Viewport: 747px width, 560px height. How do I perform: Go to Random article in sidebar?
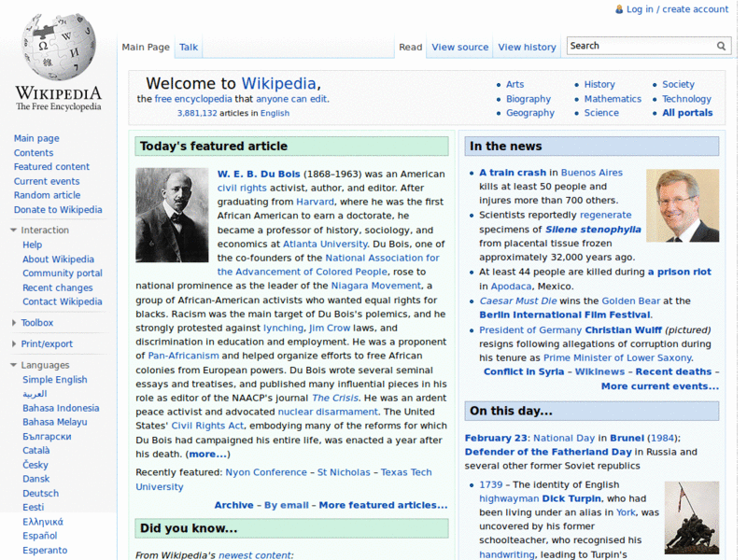click(47, 196)
